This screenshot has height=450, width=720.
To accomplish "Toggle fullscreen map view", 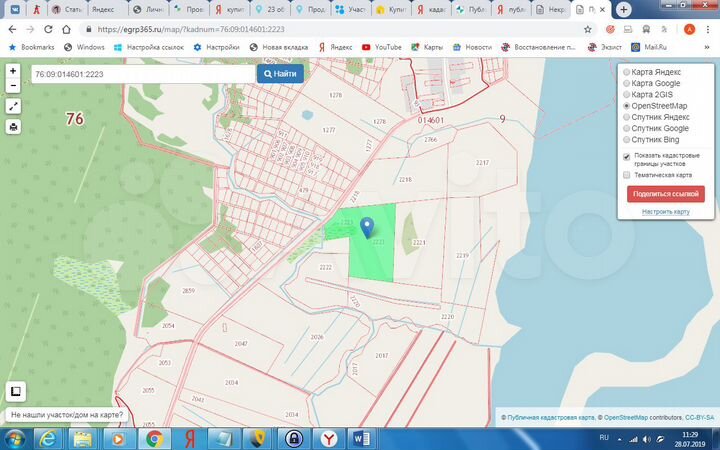I will pyautogui.click(x=13, y=106).
